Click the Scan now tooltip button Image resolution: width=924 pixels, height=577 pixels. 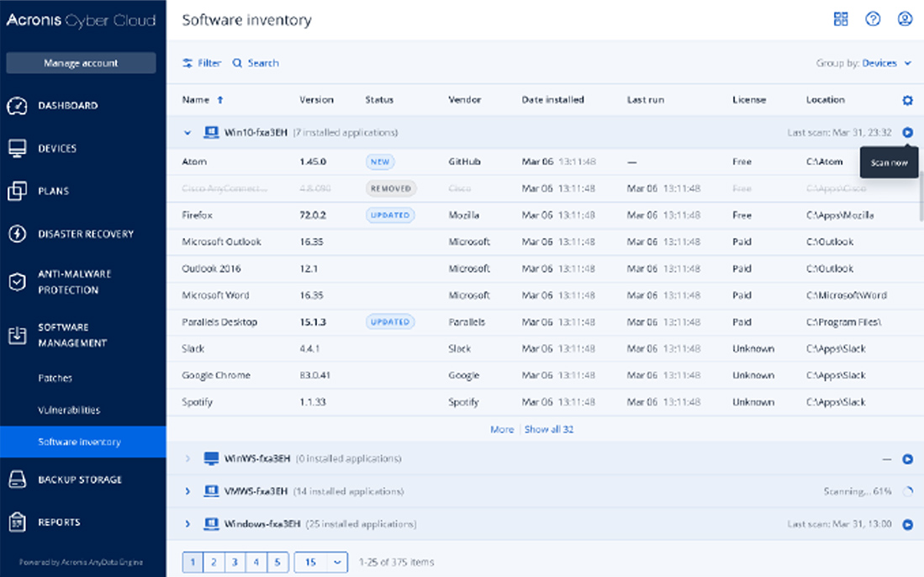890,162
